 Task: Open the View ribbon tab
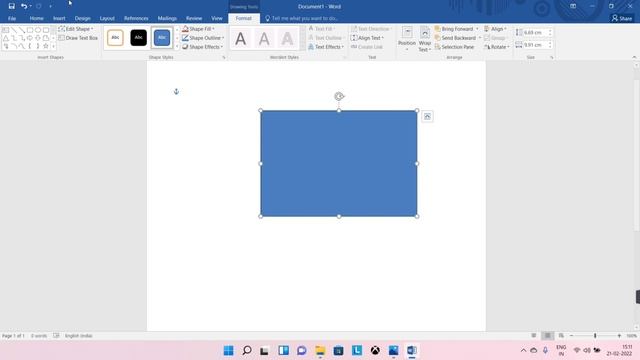pos(217,18)
